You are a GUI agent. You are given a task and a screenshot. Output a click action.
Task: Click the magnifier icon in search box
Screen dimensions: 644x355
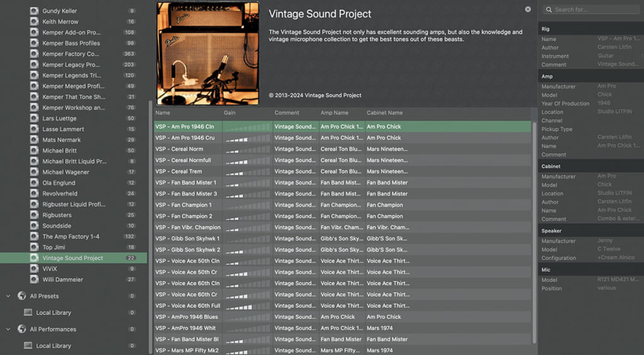point(549,9)
